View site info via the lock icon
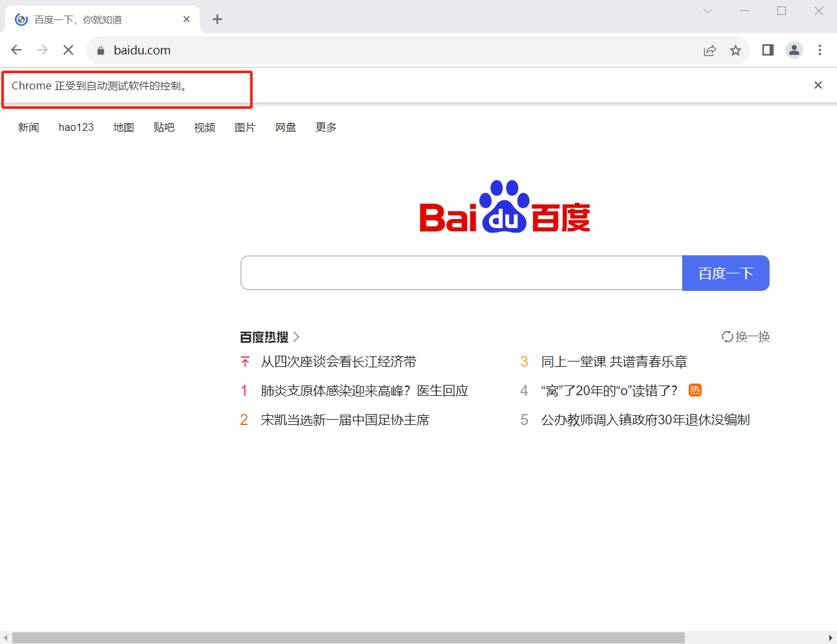Image resolution: width=837 pixels, height=644 pixels. [100, 51]
